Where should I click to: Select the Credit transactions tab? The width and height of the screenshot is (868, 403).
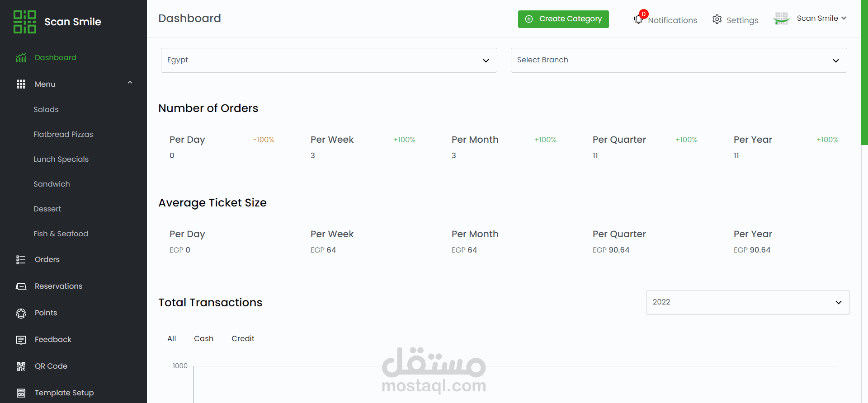(243, 338)
